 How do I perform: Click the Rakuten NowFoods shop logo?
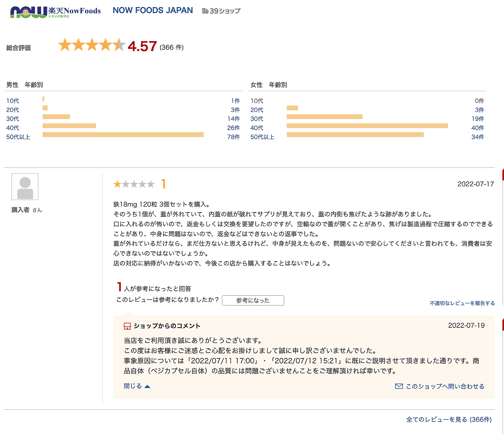(x=55, y=12)
